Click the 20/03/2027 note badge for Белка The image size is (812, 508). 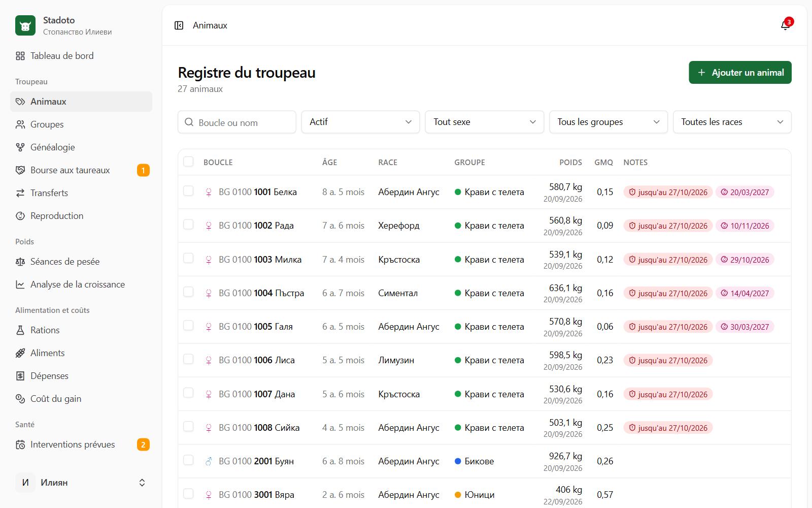[745, 192]
